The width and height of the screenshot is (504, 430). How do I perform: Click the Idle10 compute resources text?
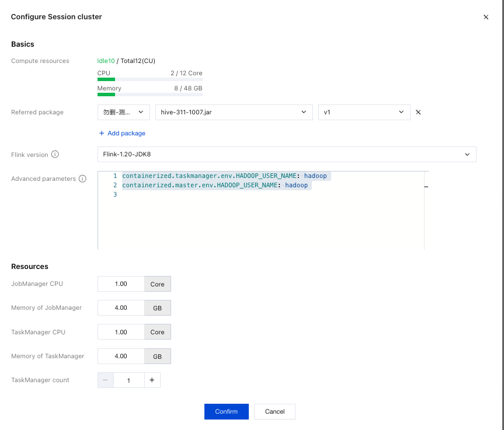click(106, 61)
